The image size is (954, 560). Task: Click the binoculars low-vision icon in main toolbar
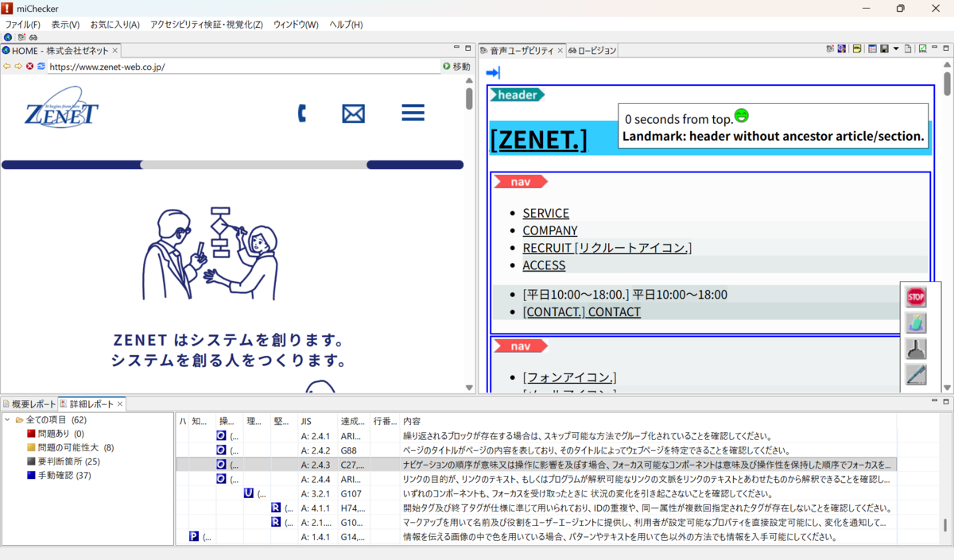tap(33, 37)
